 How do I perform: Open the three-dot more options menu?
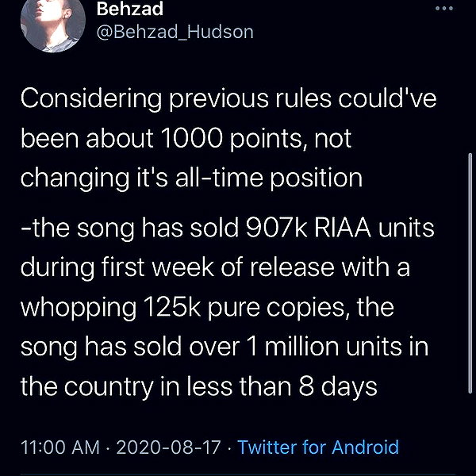(x=444, y=9)
